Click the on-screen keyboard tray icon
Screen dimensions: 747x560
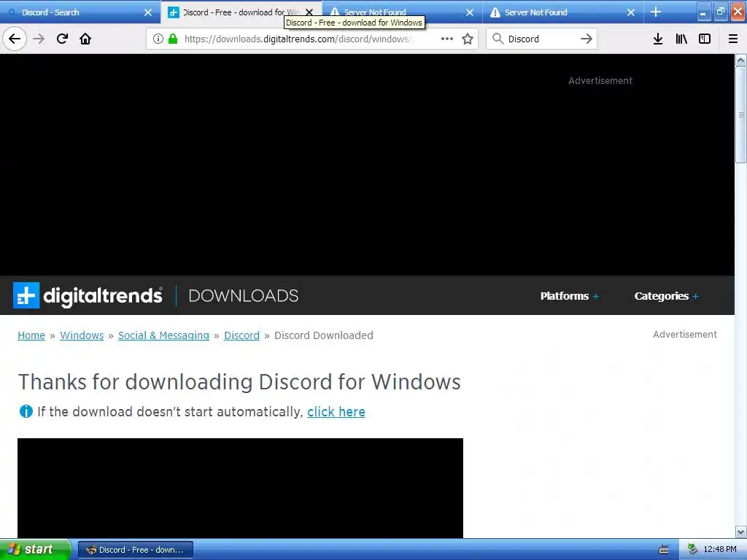pyautogui.click(x=664, y=550)
